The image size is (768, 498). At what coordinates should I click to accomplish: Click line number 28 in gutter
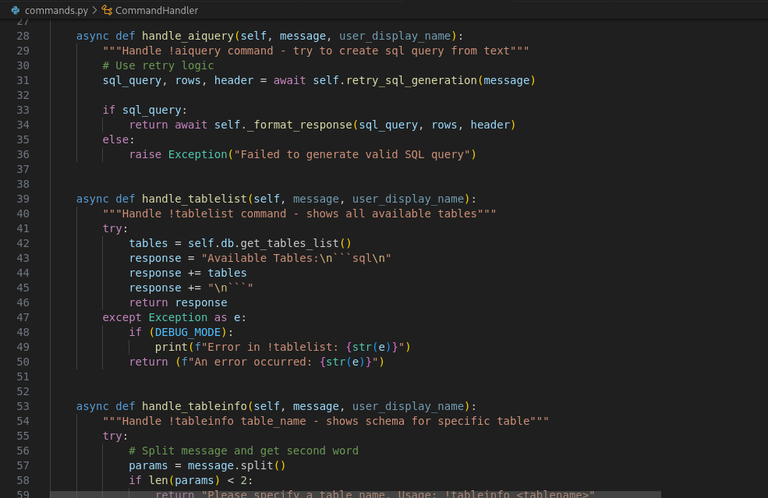pos(23,36)
